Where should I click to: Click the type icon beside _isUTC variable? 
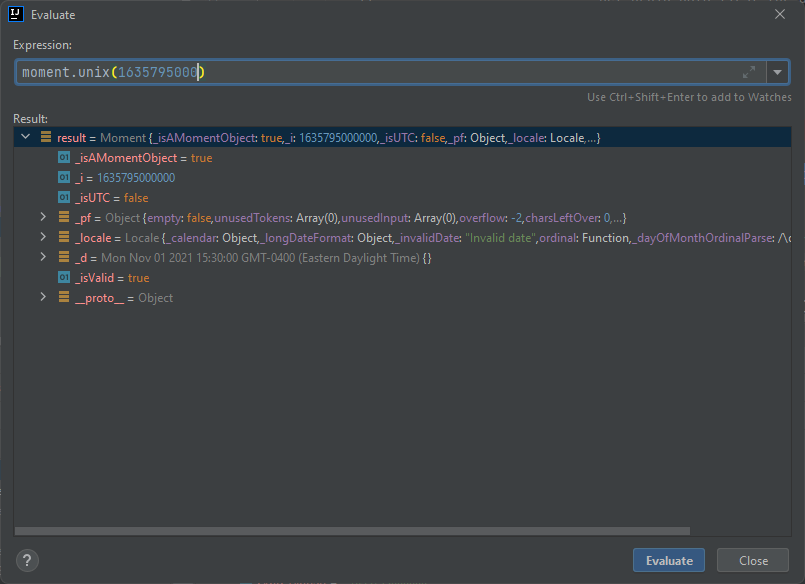63,197
